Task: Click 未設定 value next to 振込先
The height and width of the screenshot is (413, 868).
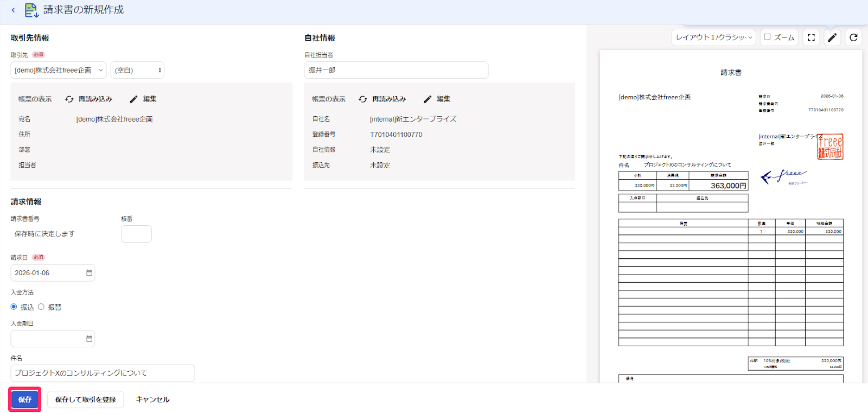Action: coord(380,165)
